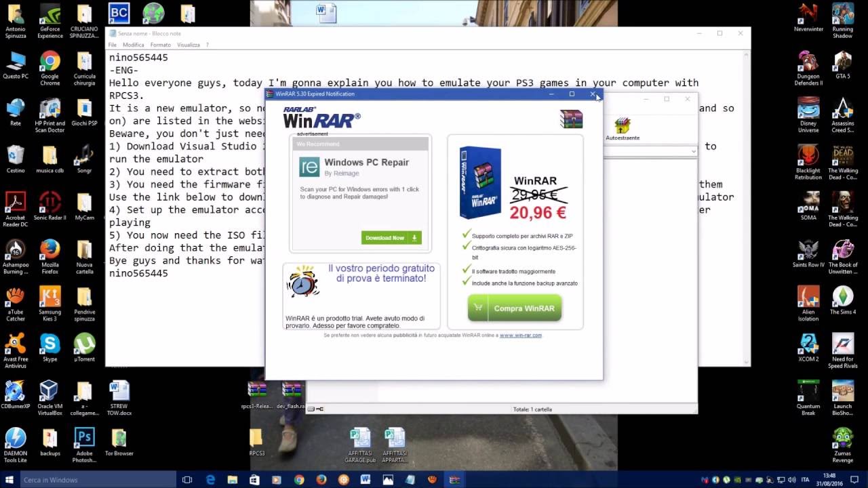The height and width of the screenshot is (488, 868).
Task: Open Windows Store from the taskbar
Action: 254,480
